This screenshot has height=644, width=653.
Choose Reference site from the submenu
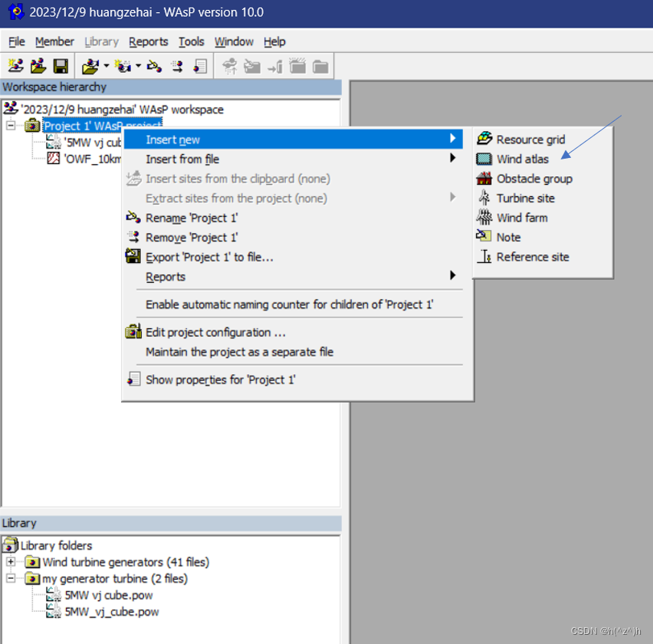pos(543,257)
